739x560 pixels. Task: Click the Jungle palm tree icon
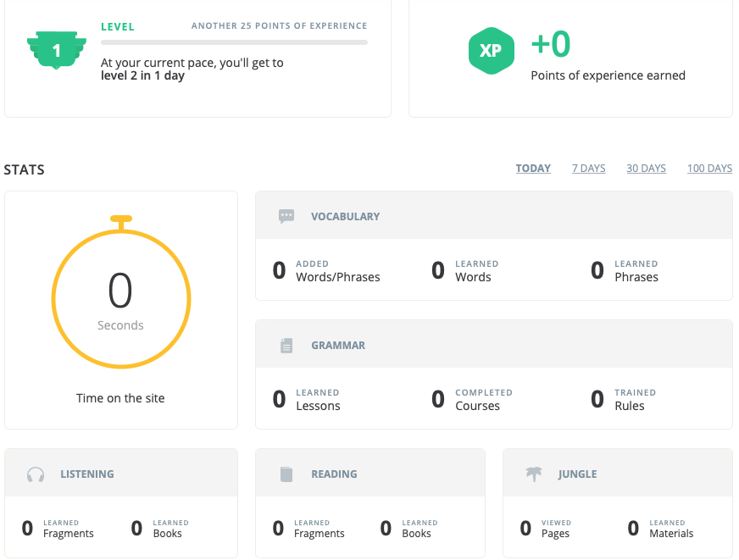534,474
